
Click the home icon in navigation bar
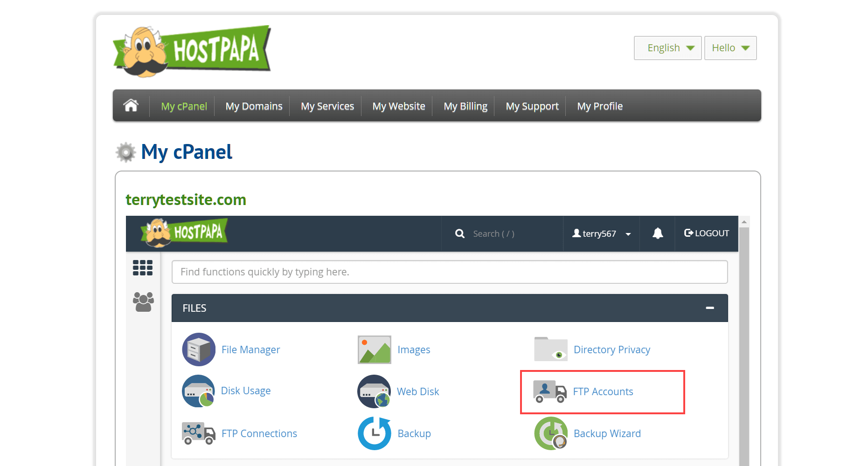click(x=131, y=106)
